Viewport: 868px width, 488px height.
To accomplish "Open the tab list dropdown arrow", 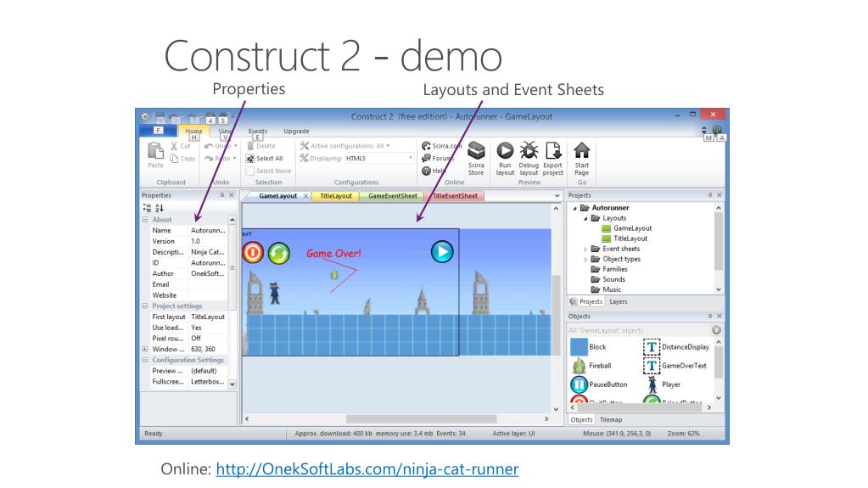I will [557, 196].
